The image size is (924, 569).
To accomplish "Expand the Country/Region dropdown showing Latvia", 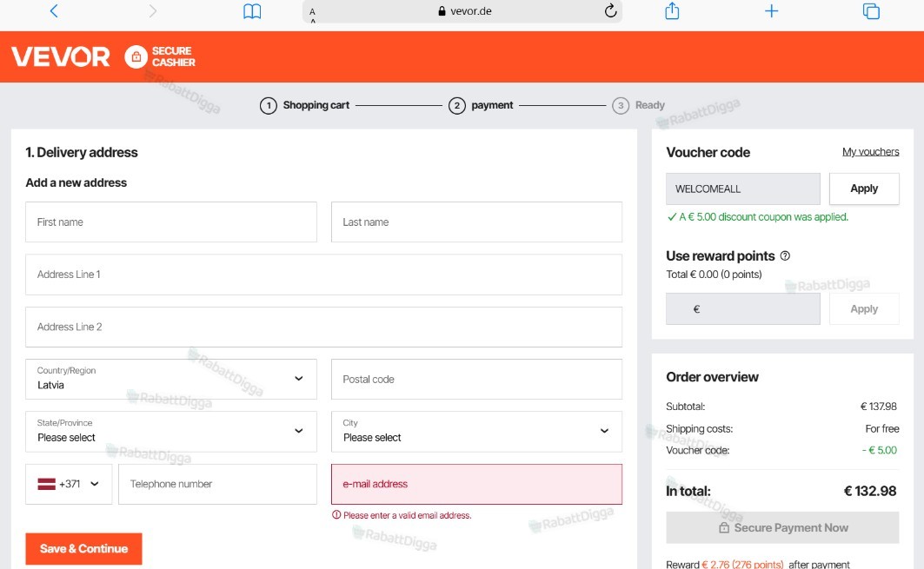I will [x=171, y=379].
